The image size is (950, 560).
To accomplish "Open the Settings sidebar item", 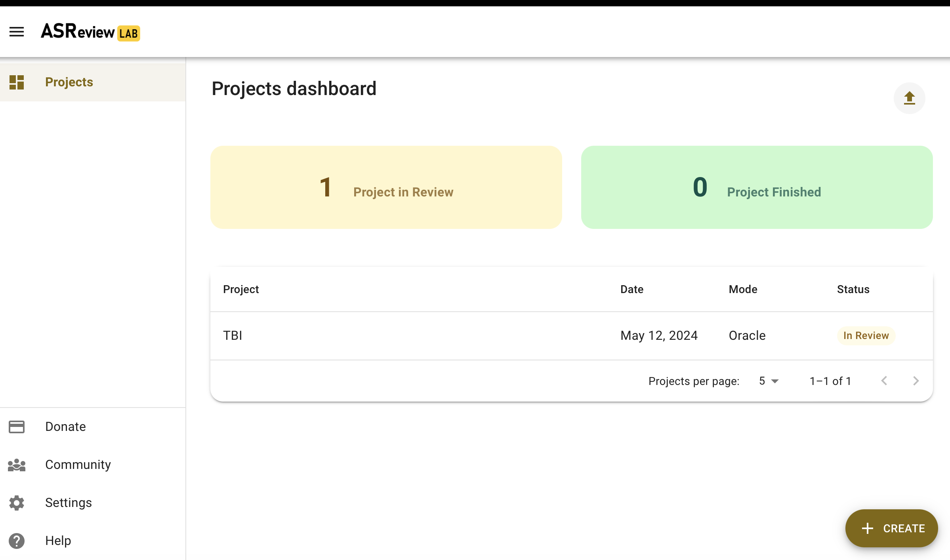I will coord(69,503).
